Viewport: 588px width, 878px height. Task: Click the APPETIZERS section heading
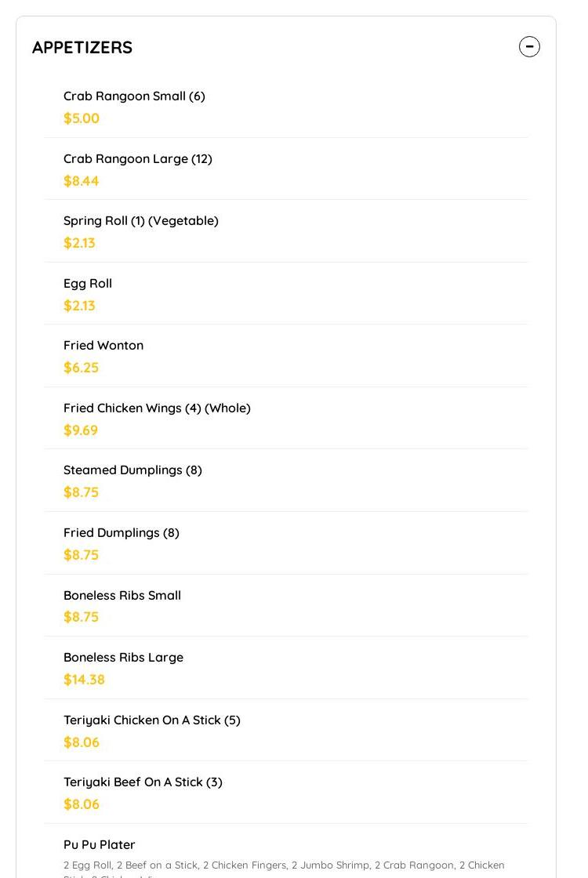[x=82, y=48]
